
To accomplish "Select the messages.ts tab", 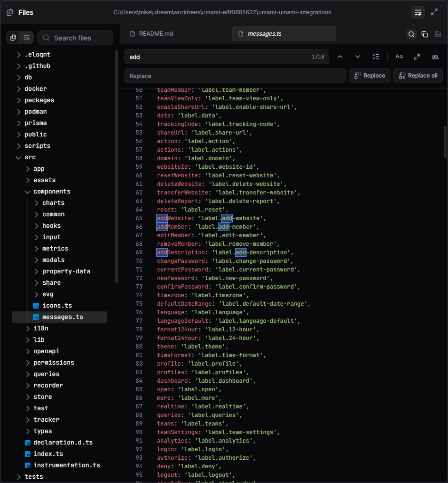I will coord(284,34).
